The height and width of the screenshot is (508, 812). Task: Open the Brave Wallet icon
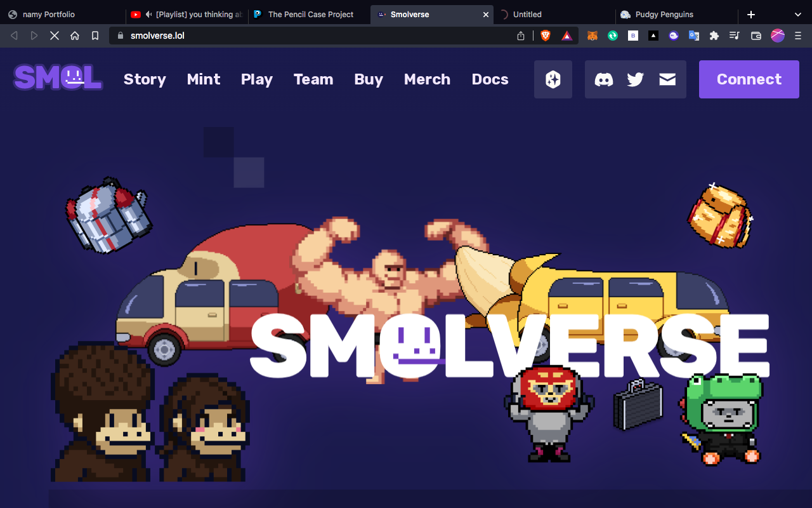tap(756, 36)
